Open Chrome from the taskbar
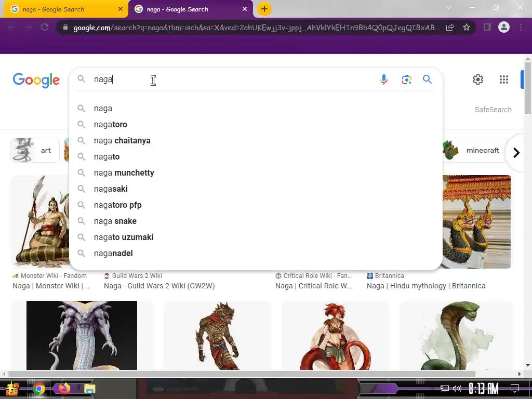 click(x=39, y=389)
